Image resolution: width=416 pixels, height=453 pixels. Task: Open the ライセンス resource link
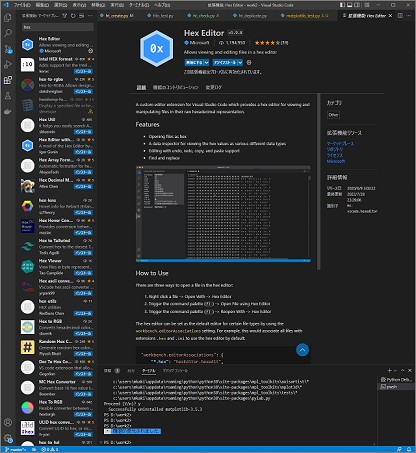point(335,155)
